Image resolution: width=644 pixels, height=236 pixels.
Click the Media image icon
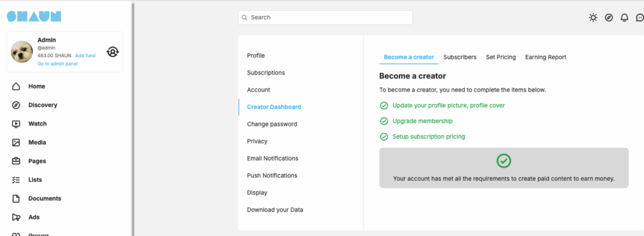(16, 142)
